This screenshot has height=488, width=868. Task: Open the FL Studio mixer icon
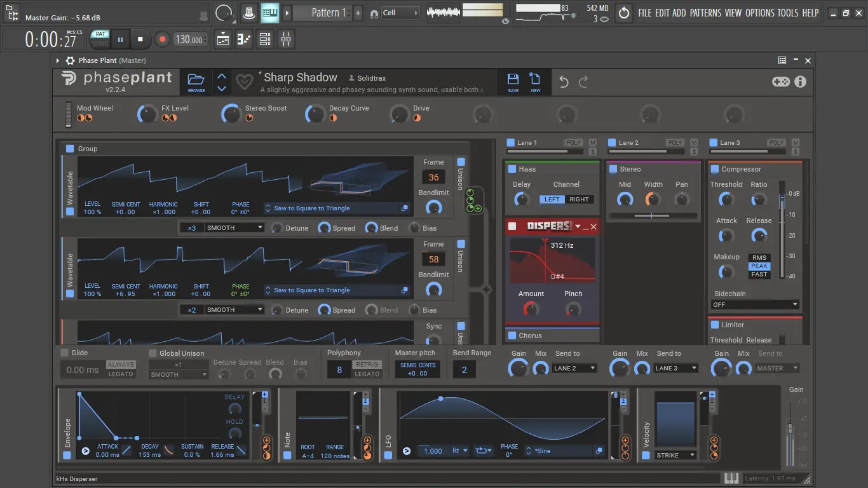tap(286, 39)
